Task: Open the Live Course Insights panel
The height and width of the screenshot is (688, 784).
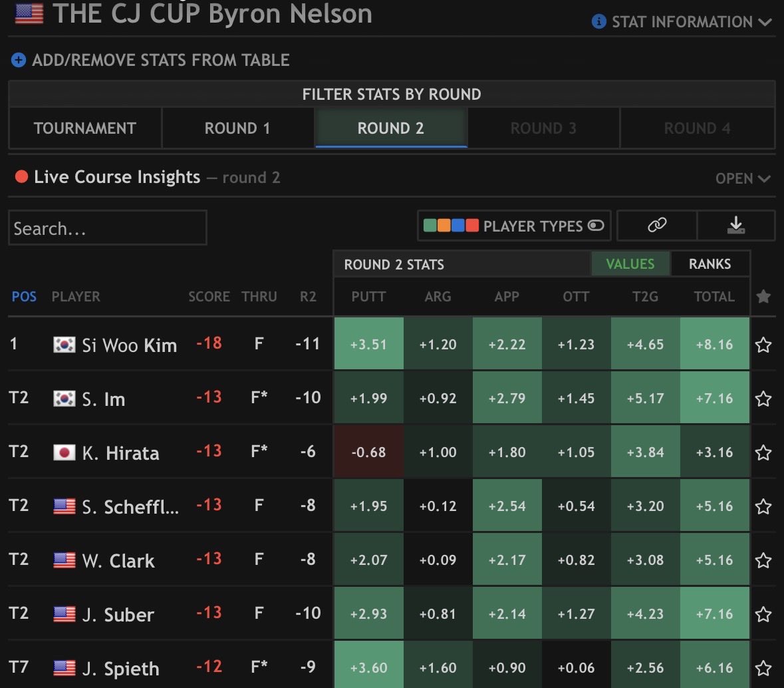Action: [743, 178]
